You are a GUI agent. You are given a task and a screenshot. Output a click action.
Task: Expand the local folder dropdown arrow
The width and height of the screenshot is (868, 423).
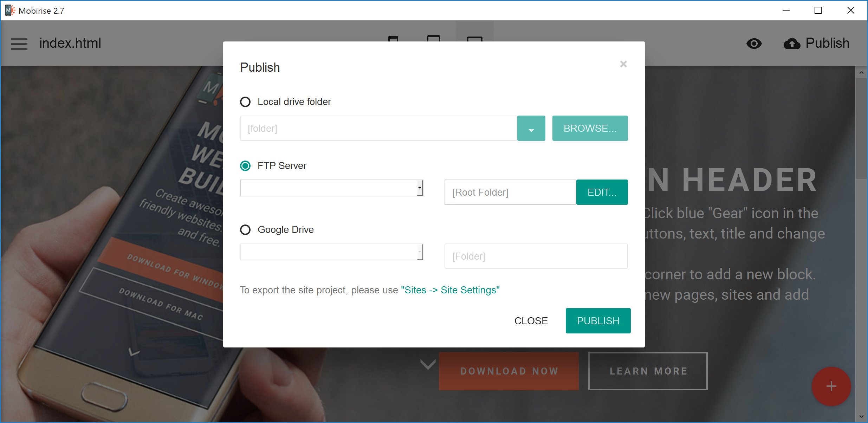point(530,128)
